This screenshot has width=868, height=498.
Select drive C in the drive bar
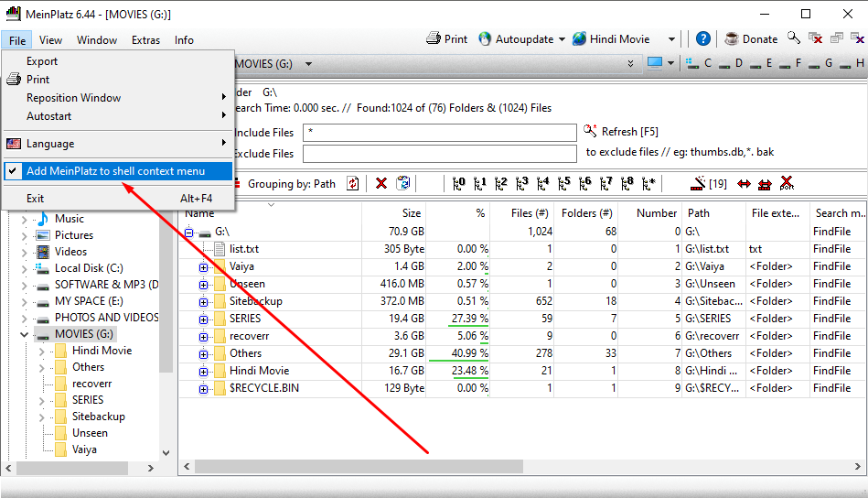point(699,63)
